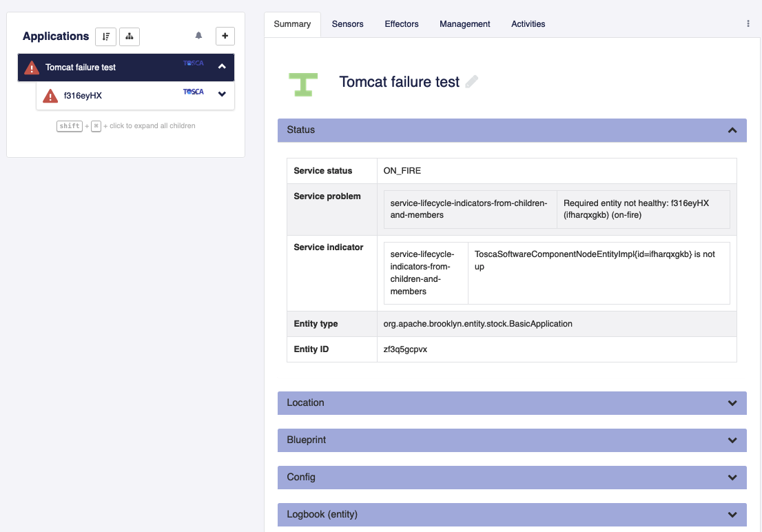Click the ON_FIRE service status value
Screen dimensions: 762x532
point(402,171)
